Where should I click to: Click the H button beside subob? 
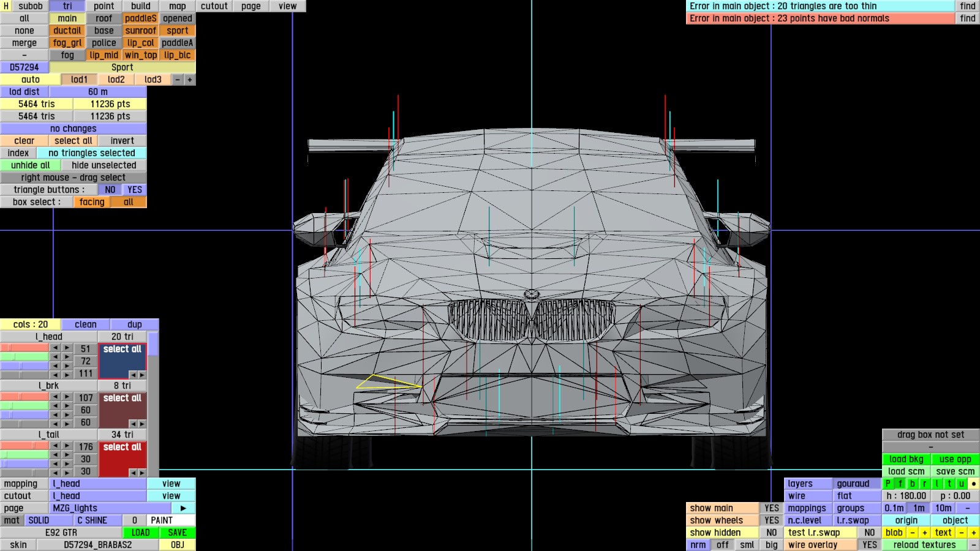click(6, 6)
